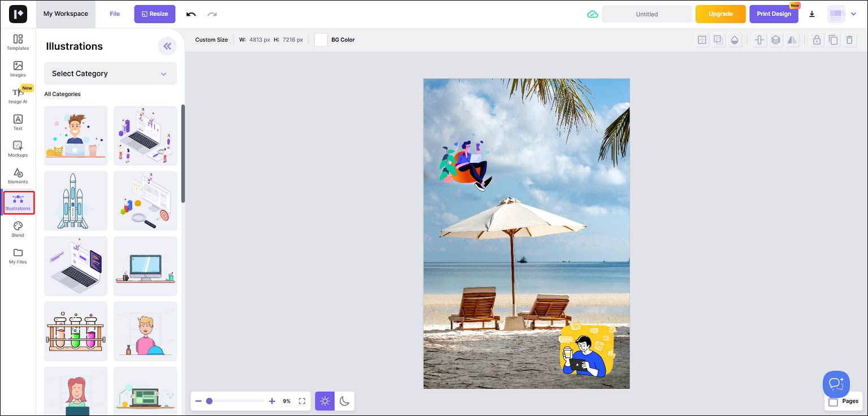Viewport: 868px width, 416px height.
Task: Open the Mockups panel
Action: 18,149
